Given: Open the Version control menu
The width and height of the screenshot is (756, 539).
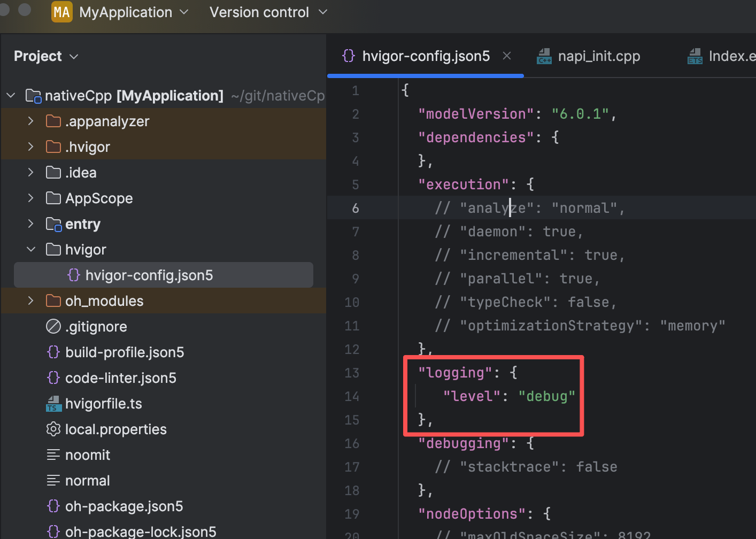Looking at the screenshot, I should tap(267, 12).
